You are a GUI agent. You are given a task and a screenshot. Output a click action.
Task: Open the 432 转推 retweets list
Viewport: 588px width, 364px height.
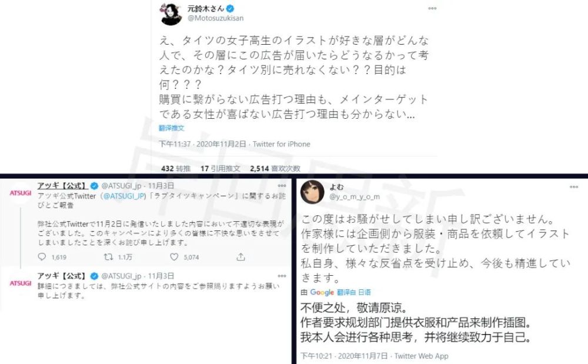point(176,169)
